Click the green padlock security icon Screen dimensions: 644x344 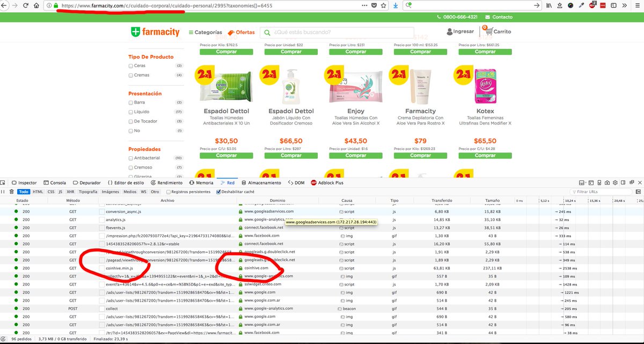tap(55, 5)
